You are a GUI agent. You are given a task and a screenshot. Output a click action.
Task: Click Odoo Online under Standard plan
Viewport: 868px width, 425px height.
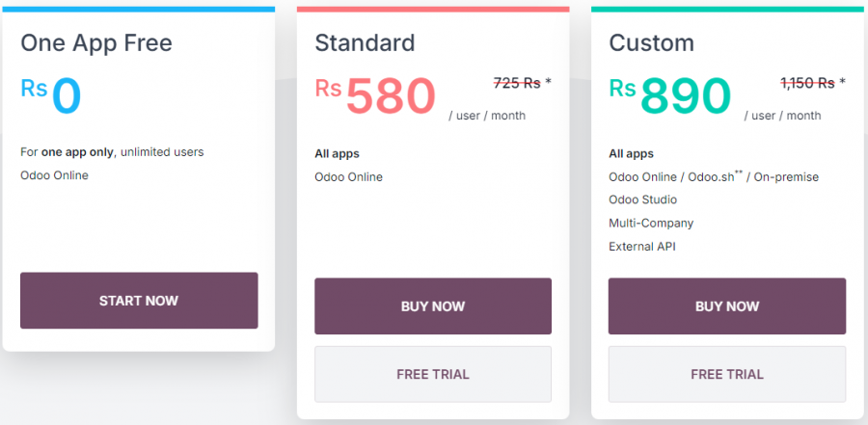pos(348,176)
